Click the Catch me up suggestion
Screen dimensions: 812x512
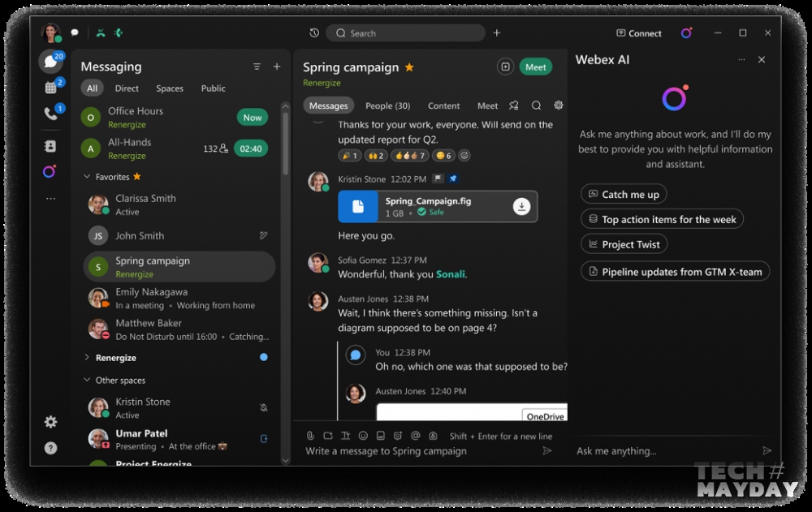(x=624, y=194)
